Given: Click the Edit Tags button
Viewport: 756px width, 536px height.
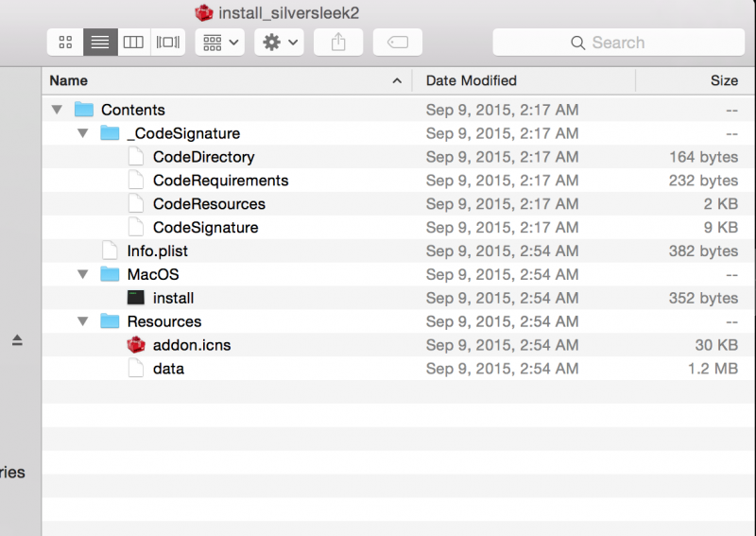Looking at the screenshot, I should pyautogui.click(x=398, y=42).
